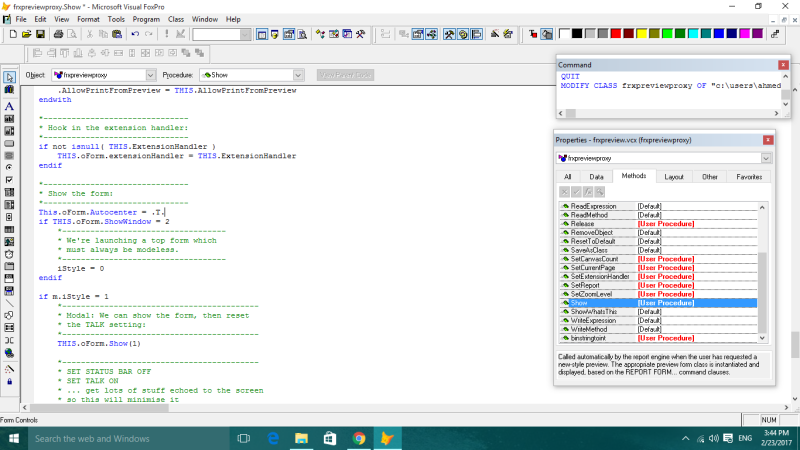Select the Spinner control tool
Viewport: 800px width, 450px height.
(x=9, y=217)
